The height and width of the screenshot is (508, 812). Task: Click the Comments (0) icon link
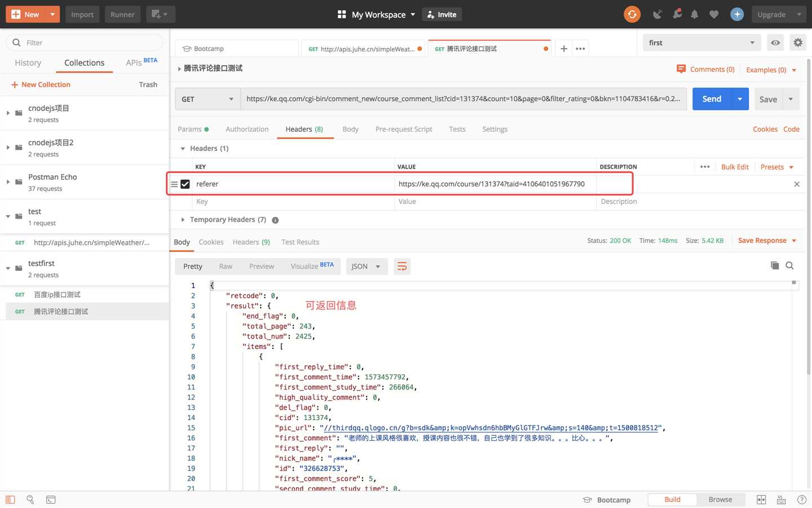click(705, 69)
